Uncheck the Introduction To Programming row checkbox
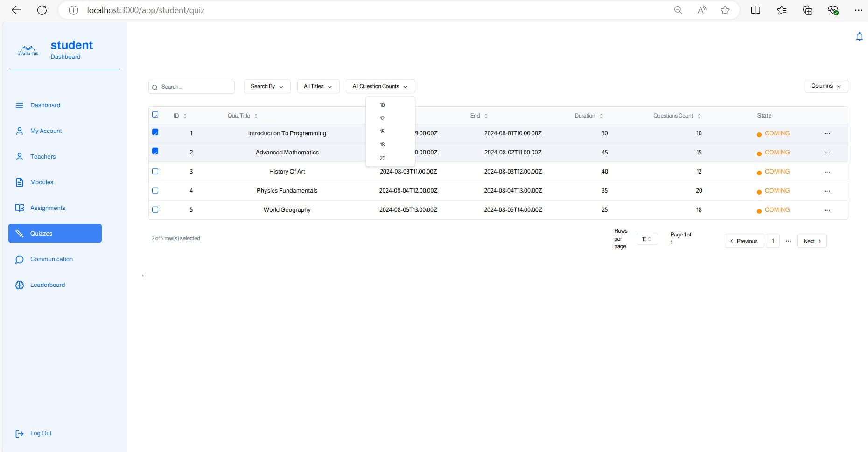Image resolution: width=868 pixels, height=452 pixels. tap(155, 132)
